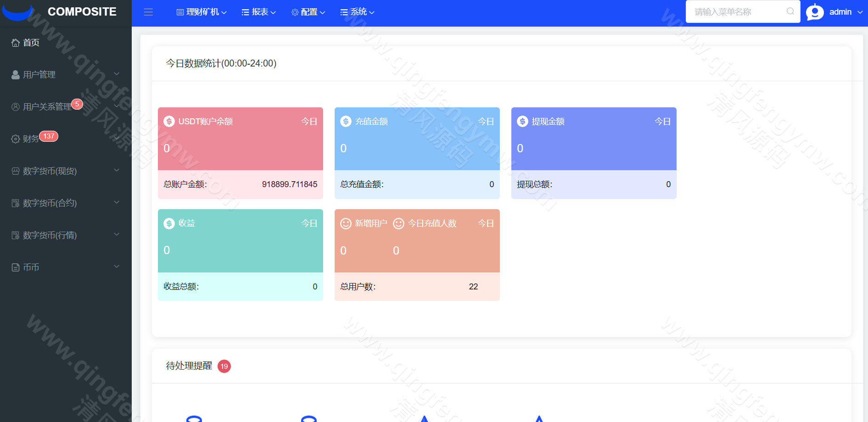Click the 财务 gear icon in sidebar
The height and width of the screenshot is (422, 868).
click(15, 139)
